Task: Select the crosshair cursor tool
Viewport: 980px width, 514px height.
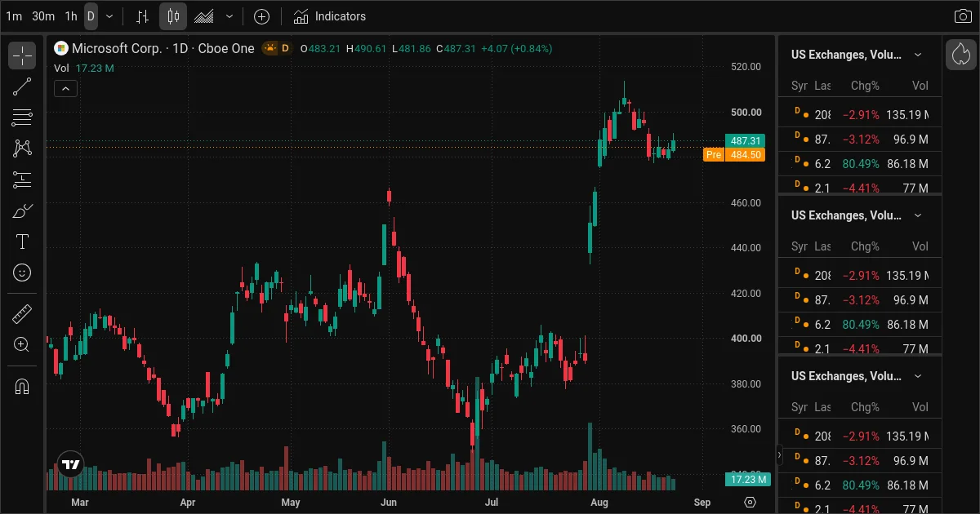Action: pos(22,55)
